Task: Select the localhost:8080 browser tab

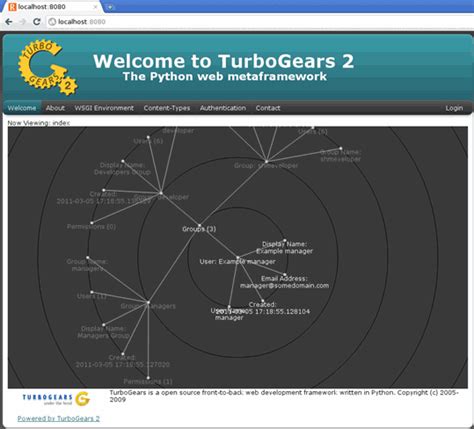Action: click(52, 7)
